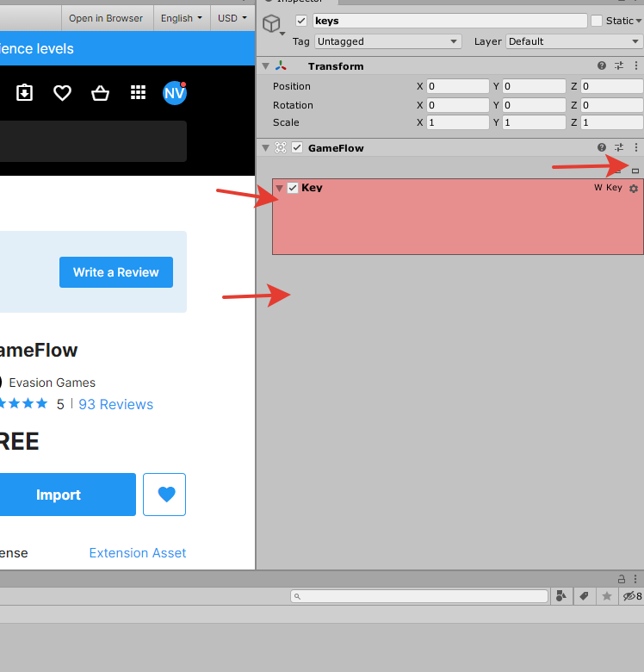Click the 'Transform' component title text

[336, 66]
